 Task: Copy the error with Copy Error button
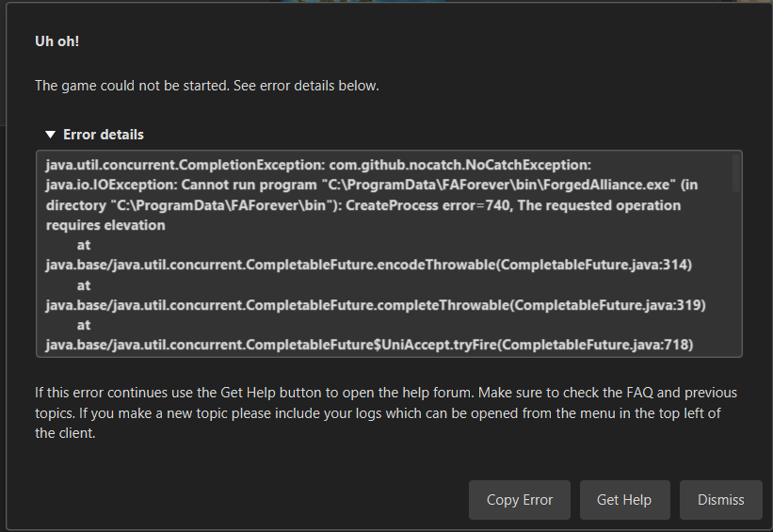tap(520, 500)
